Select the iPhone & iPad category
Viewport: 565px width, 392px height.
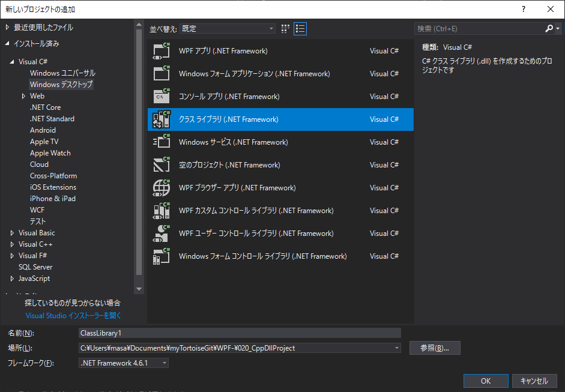click(x=53, y=199)
